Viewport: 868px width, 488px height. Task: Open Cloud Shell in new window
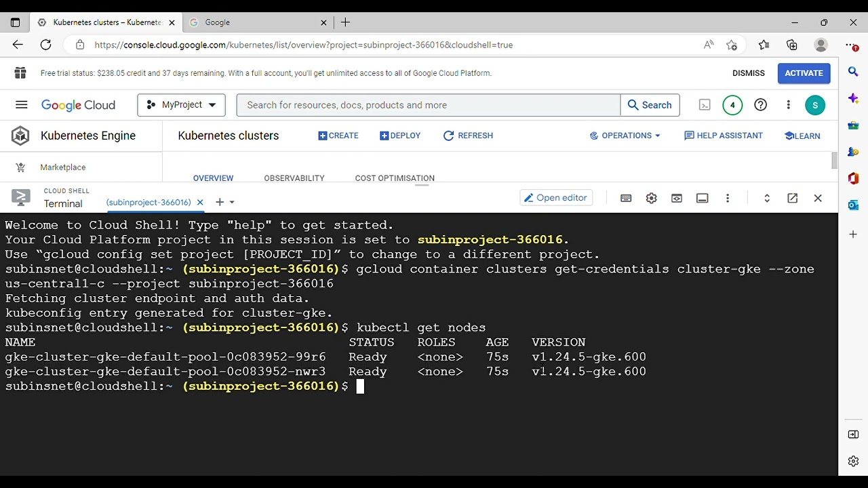point(792,198)
